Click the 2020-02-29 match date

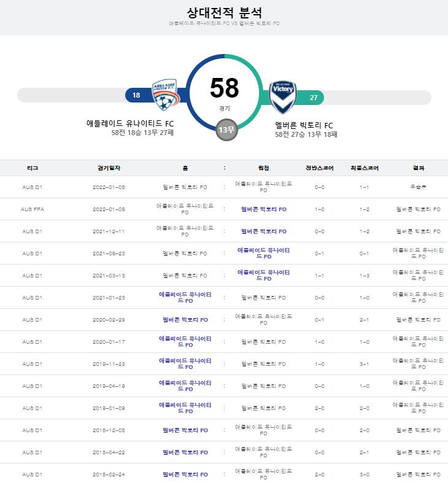coord(109,320)
